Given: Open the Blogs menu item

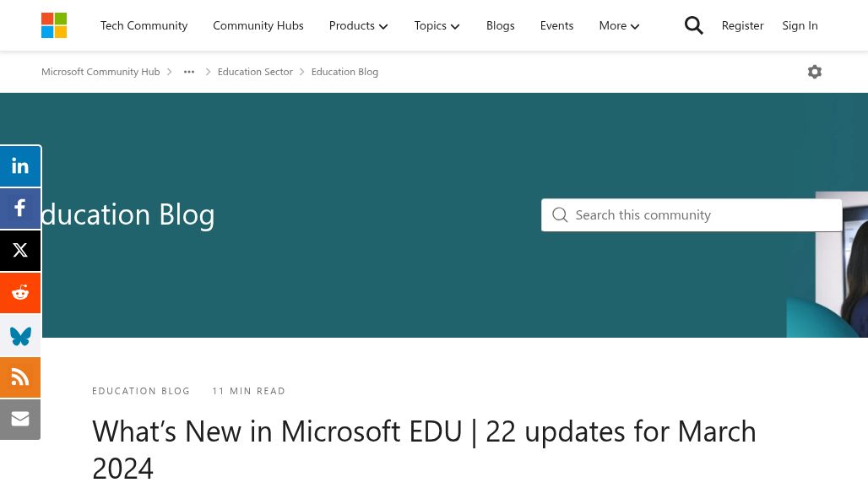Looking at the screenshot, I should coord(500,25).
